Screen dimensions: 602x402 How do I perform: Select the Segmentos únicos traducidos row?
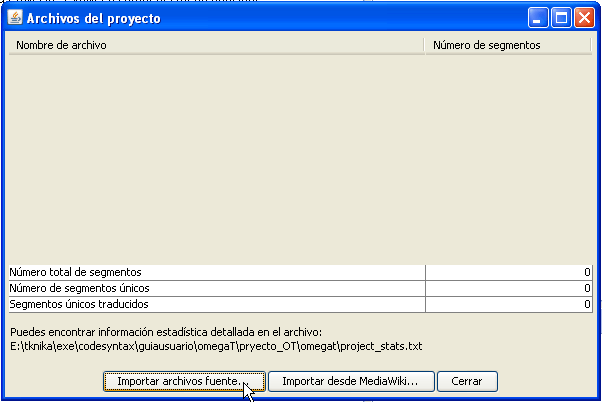coord(300,304)
